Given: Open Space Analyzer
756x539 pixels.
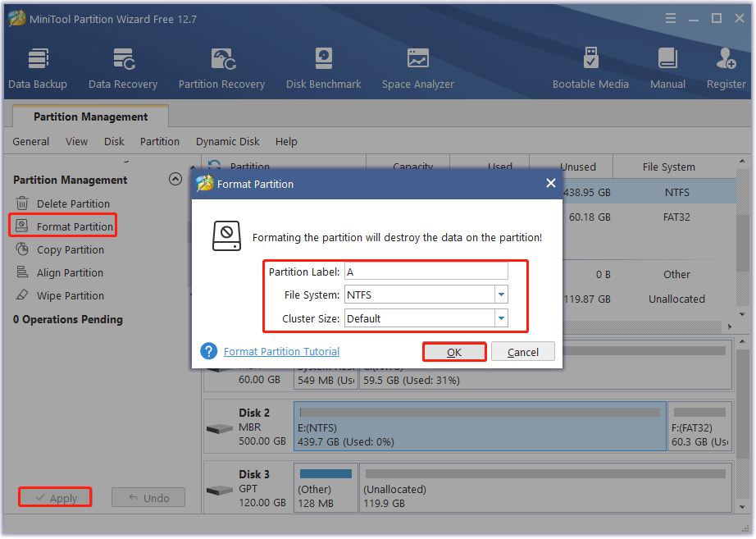Looking at the screenshot, I should [x=418, y=68].
